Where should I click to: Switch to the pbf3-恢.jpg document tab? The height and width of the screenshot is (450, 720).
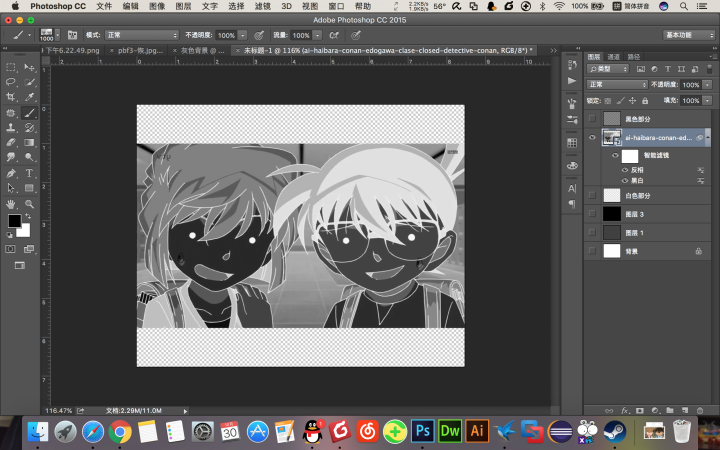tap(140, 51)
